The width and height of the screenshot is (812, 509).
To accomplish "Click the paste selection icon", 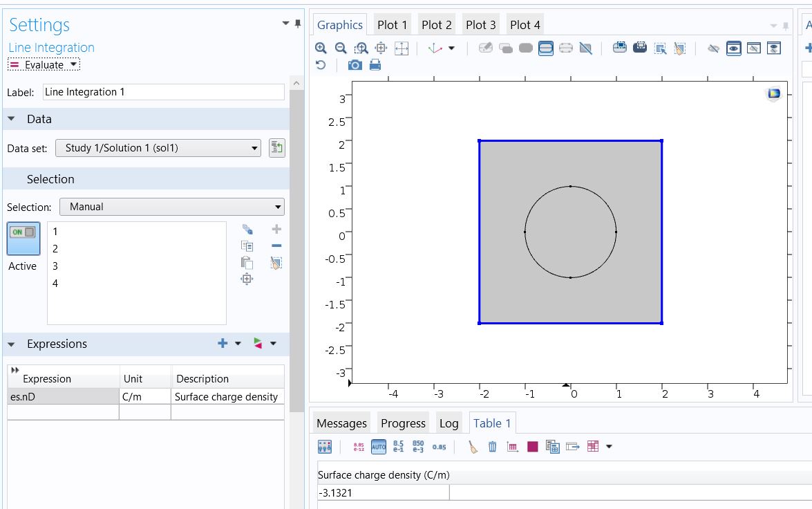I will tap(247, 263).
